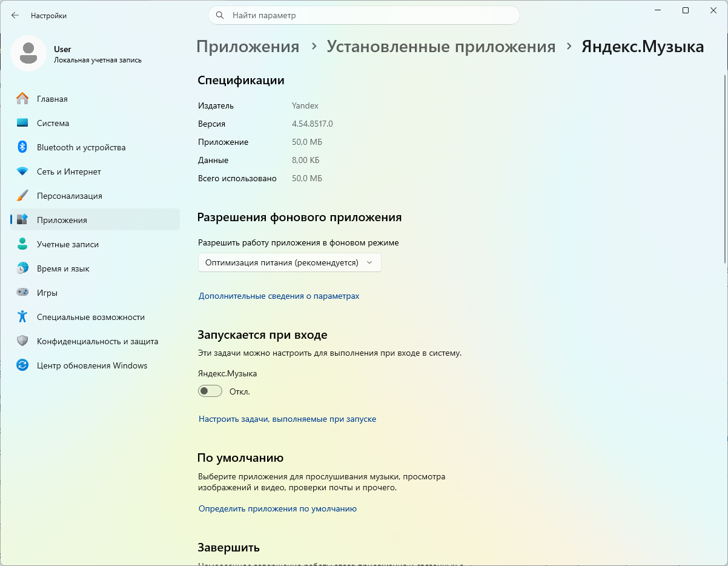Click the Персонализация paintbrush icon

[22, 196]
